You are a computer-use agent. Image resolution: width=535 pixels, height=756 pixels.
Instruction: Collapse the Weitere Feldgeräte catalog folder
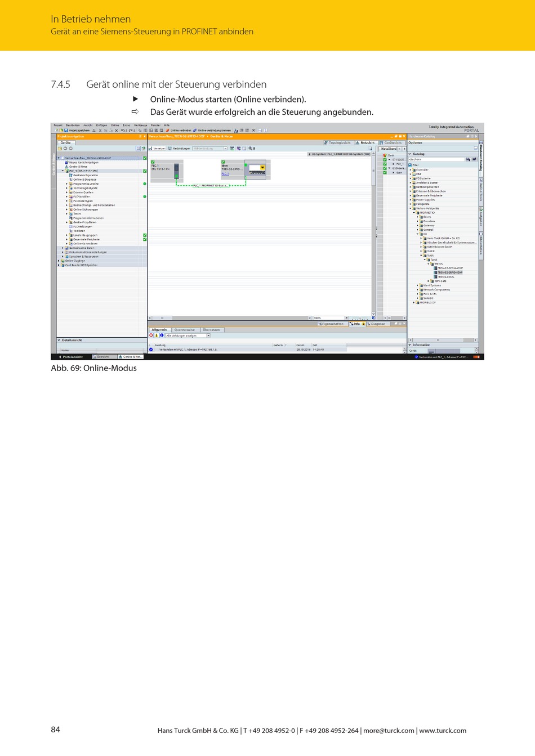[x=411, y=208]
